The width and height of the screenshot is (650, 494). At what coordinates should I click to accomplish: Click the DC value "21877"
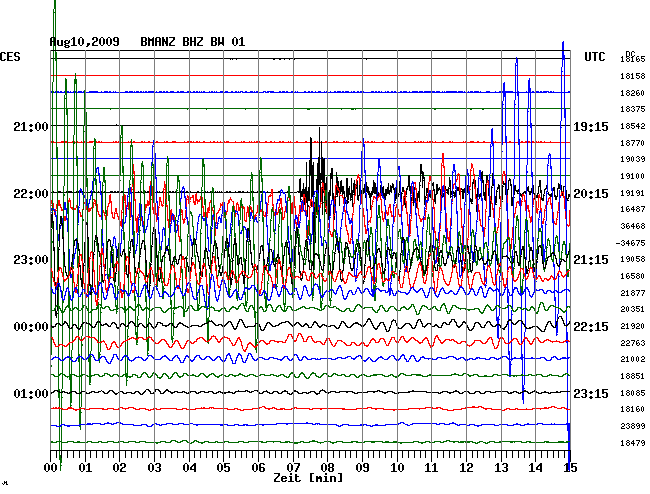(633, 293)
